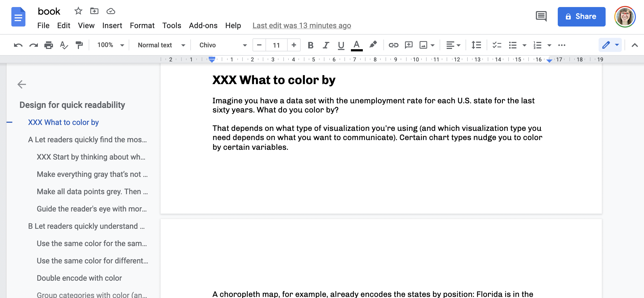Open the Normal text style dropdown
Screen dimensions: 644x298
pos(161,45)
